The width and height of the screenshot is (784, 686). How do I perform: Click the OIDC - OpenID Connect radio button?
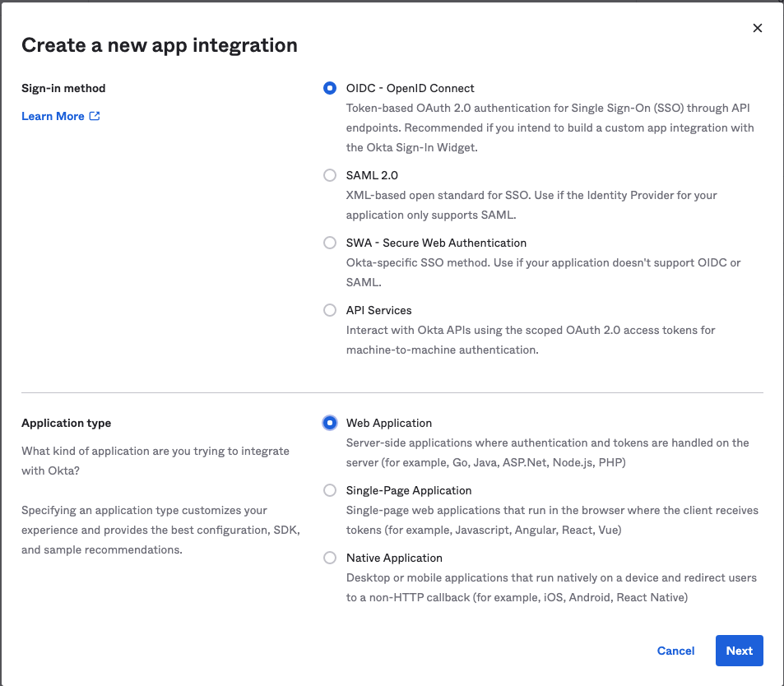click(330, 88)
